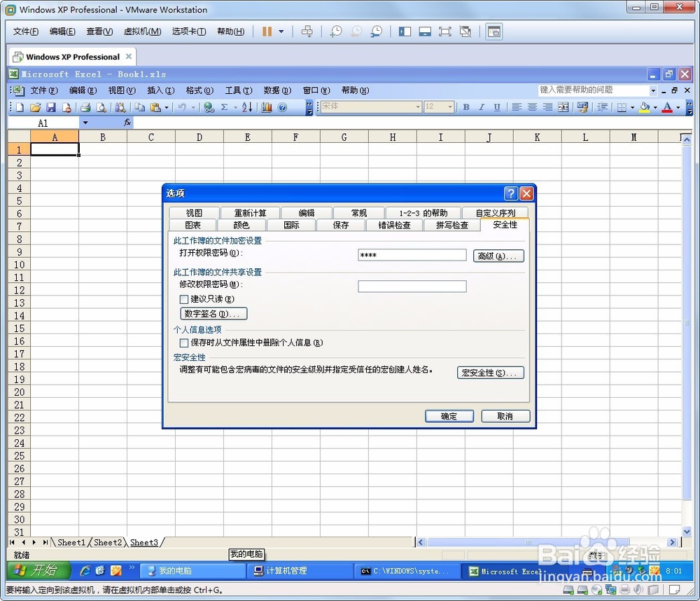Expand the Name Box dropdown arrow
700x601 pixels.
pyautogui.click(x=85, y=123)
